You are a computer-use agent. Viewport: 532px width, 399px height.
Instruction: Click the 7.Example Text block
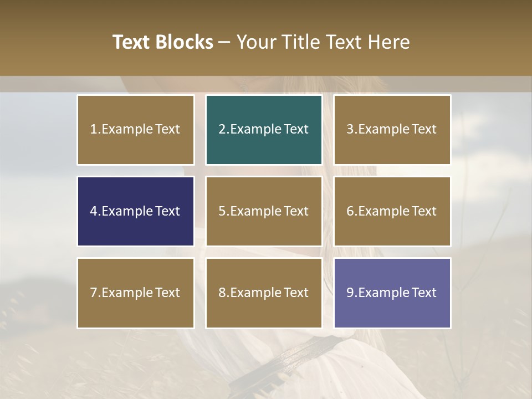136,293
